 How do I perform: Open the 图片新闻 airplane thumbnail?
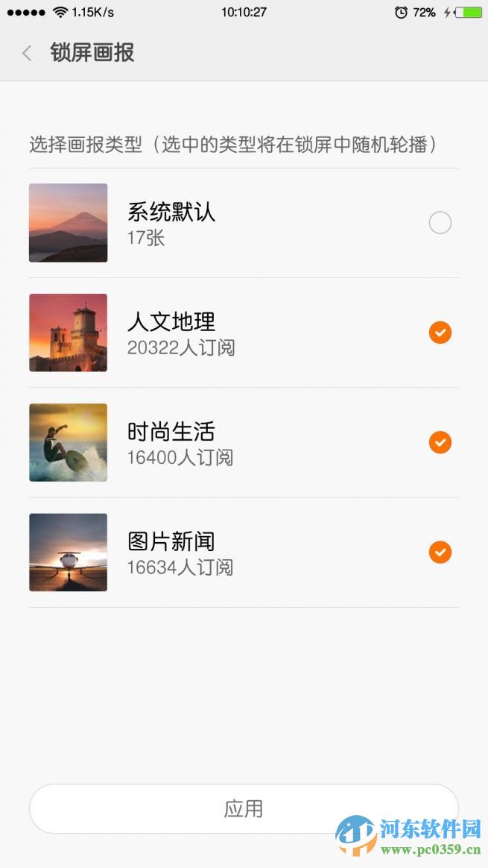[x=68, y=553]
